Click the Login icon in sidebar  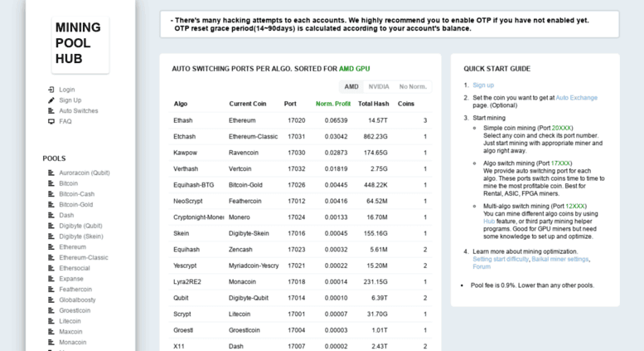click(x=51, y=90)
